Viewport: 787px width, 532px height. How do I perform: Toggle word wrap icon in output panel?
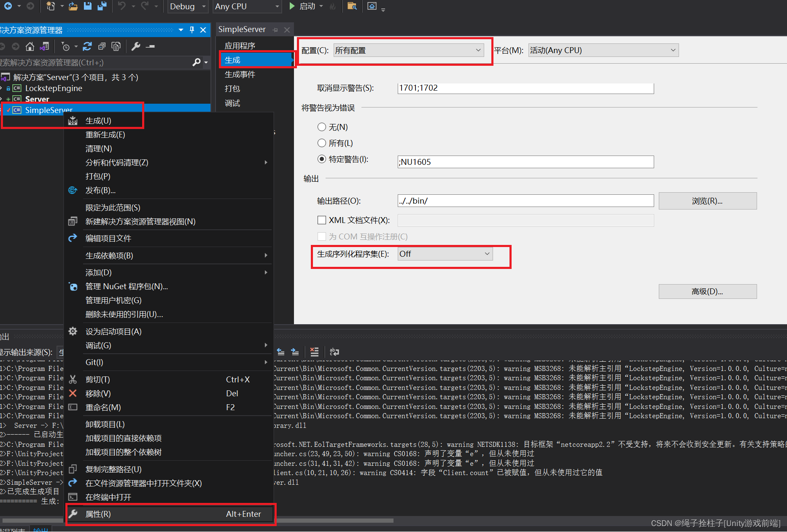click(334, 352)
